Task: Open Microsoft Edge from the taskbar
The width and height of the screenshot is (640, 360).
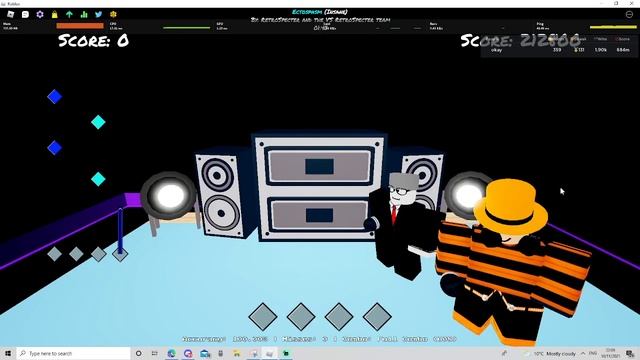Action: [x=171, y=353]
